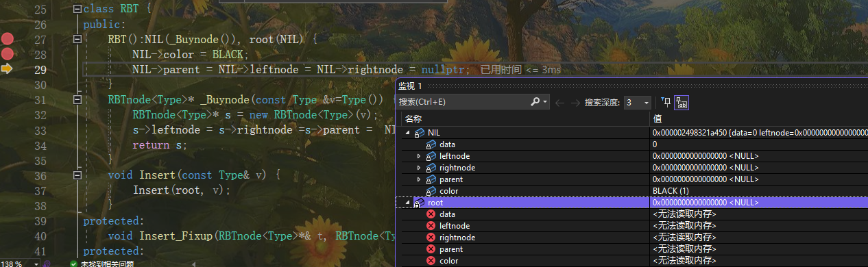
Task: Click the 值 column header
Action: tap(657, 118)
